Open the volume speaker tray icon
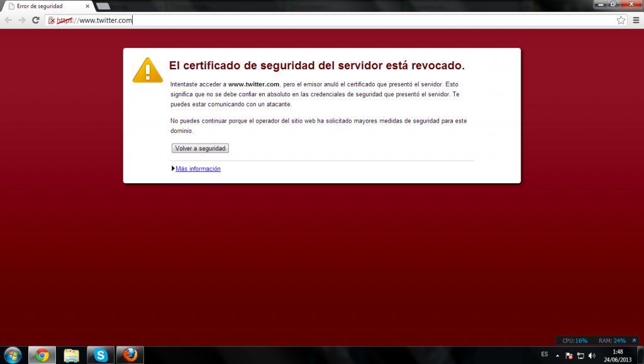644x364 pixels. (x=592, y=355)
